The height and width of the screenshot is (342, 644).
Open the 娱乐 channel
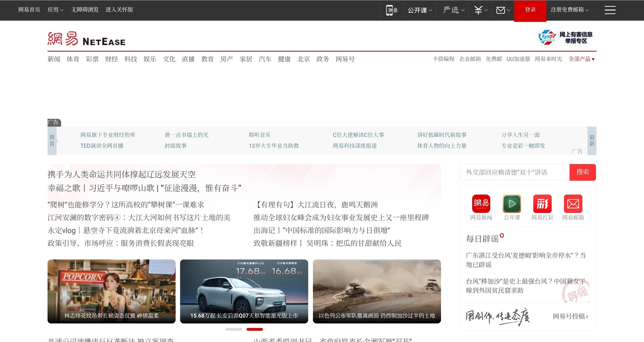(150, 59)
